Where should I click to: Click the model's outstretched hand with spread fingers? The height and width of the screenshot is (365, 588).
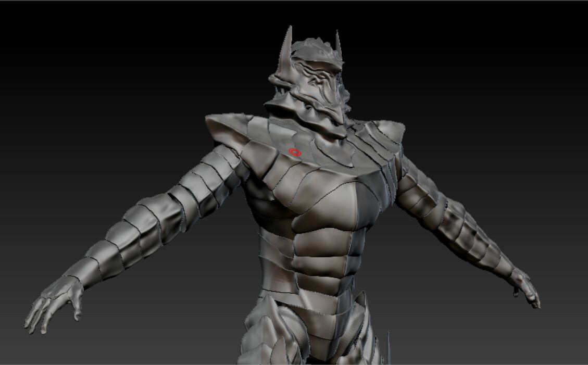[x=54, y=305]
